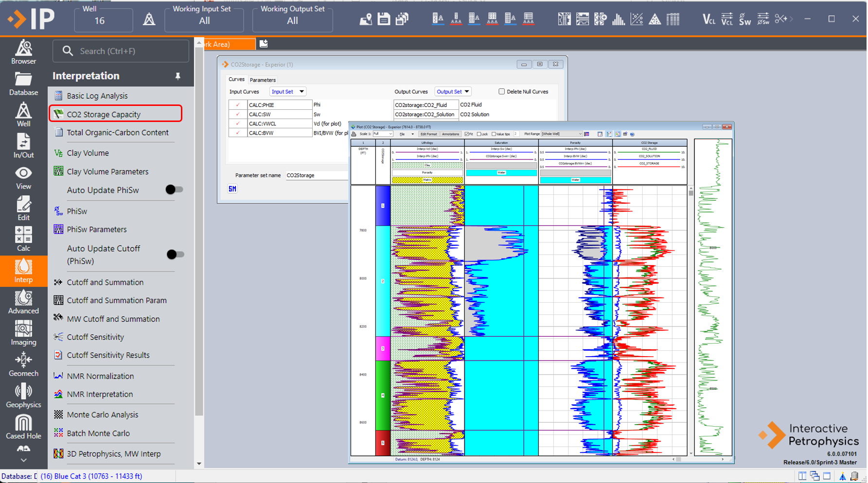Switch to the Parameters tab
868x483 pixels.
(x=263, y=80)
